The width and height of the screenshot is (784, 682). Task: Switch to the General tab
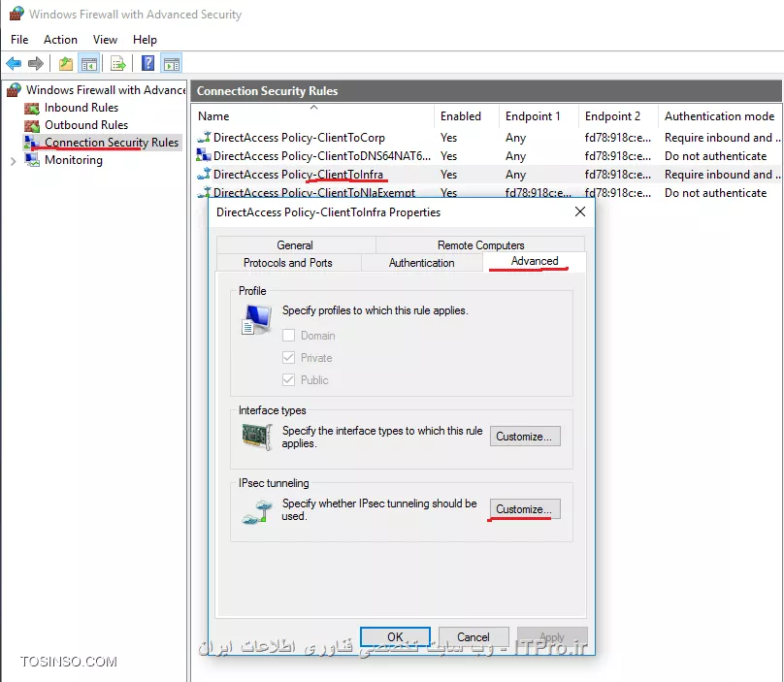[x=296, y=245]
